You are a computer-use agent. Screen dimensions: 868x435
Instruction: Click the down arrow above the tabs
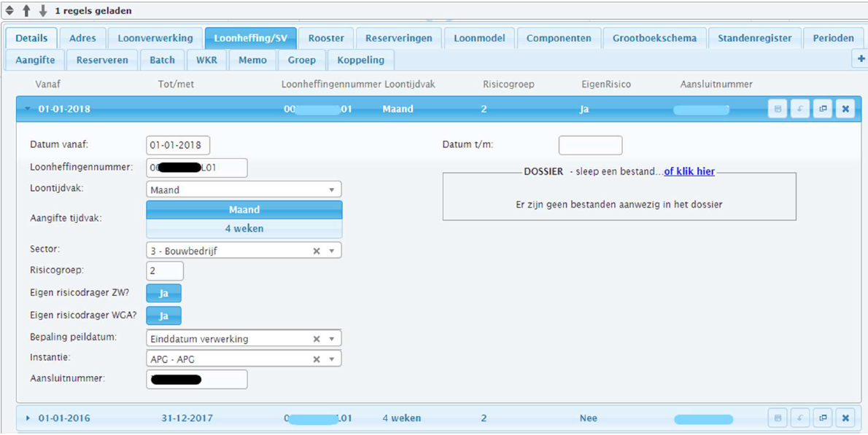pos(43,10)
